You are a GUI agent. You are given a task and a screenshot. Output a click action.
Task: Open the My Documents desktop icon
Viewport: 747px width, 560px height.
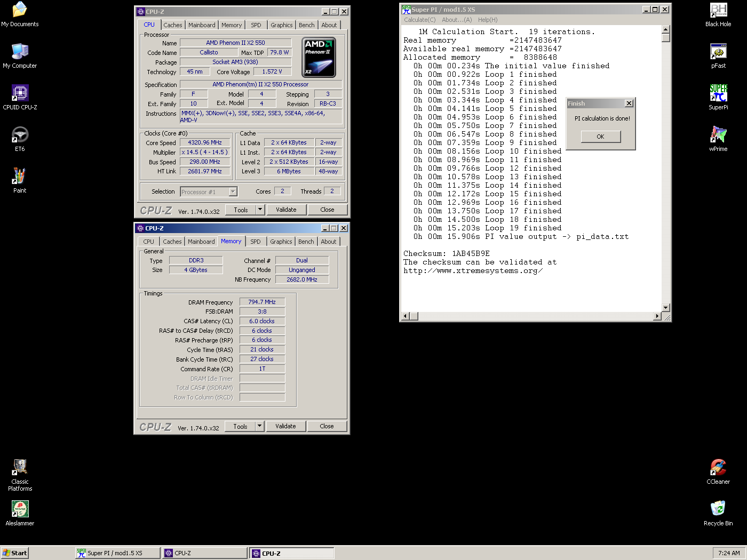coord(20,14)
